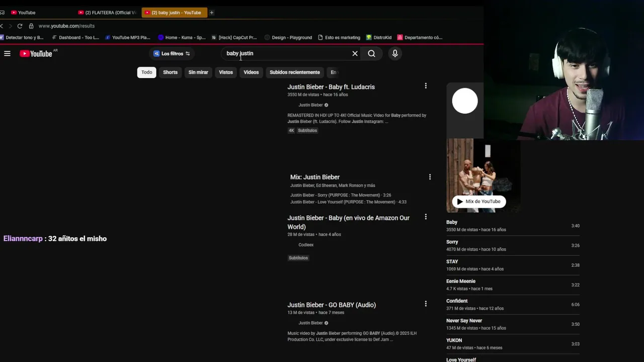Open Justin Bieber - Baby ft. Ludacris result
This screenshot has width=644, height=362.
(x=331, y=87)
